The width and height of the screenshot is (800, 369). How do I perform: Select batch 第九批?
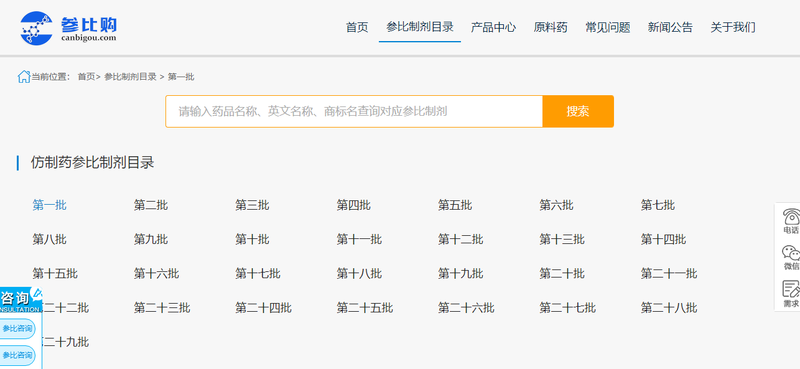click(x=151, y=239)
